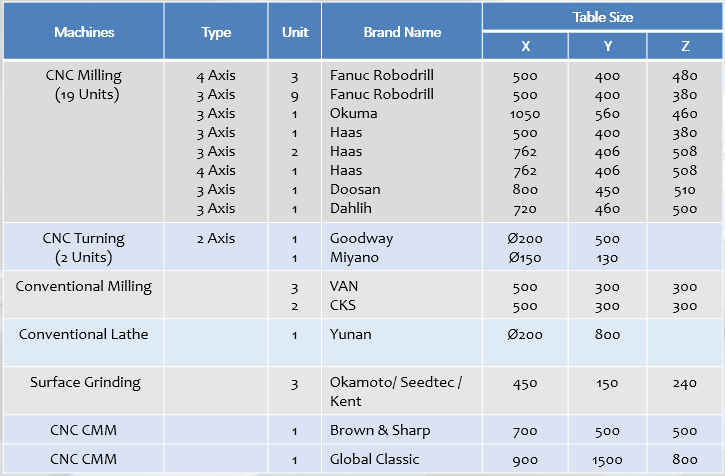
Task: Select the Global Classic brand cell
Action: [x=378, y=460]
